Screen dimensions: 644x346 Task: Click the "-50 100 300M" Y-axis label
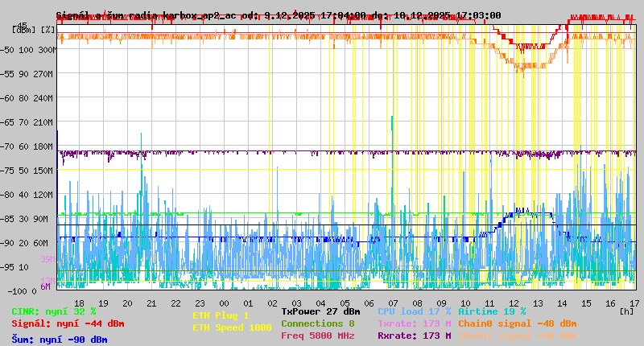pyautogui.click(x=28, y=50)
